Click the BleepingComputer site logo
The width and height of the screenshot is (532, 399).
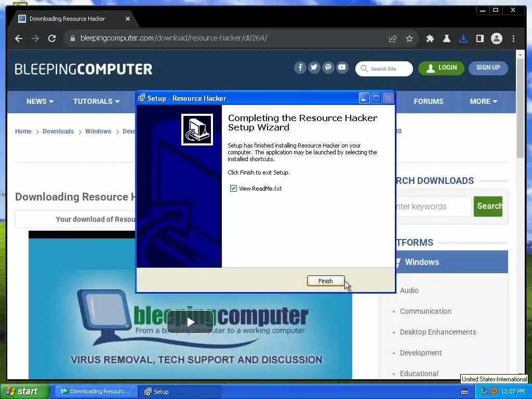point(84,69)
